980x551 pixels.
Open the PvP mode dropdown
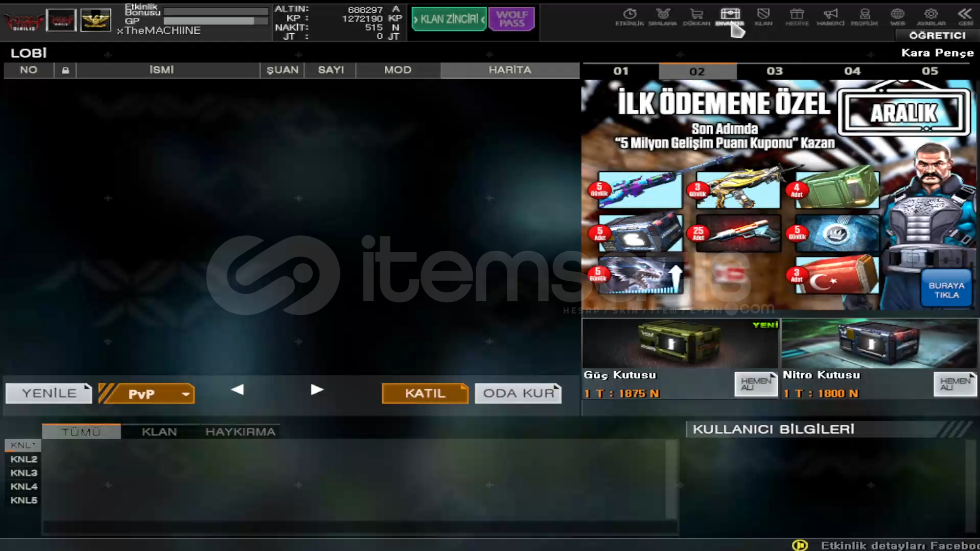[146, 394]
